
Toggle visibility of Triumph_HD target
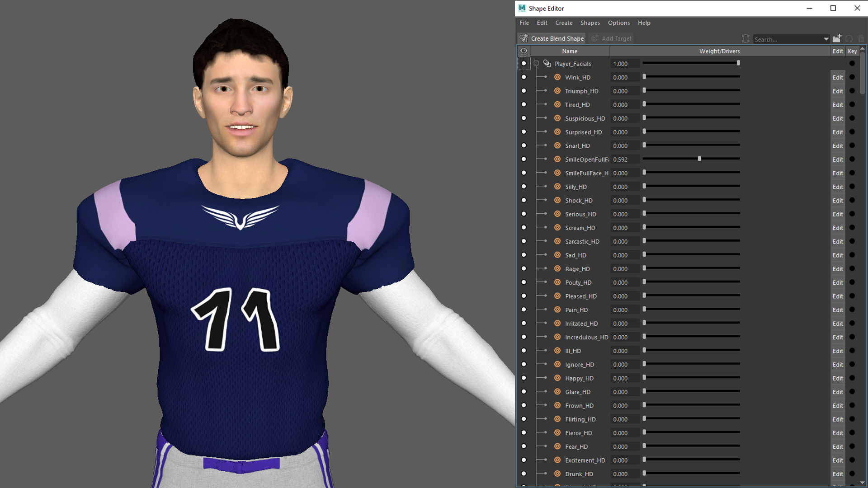(524, 91)
